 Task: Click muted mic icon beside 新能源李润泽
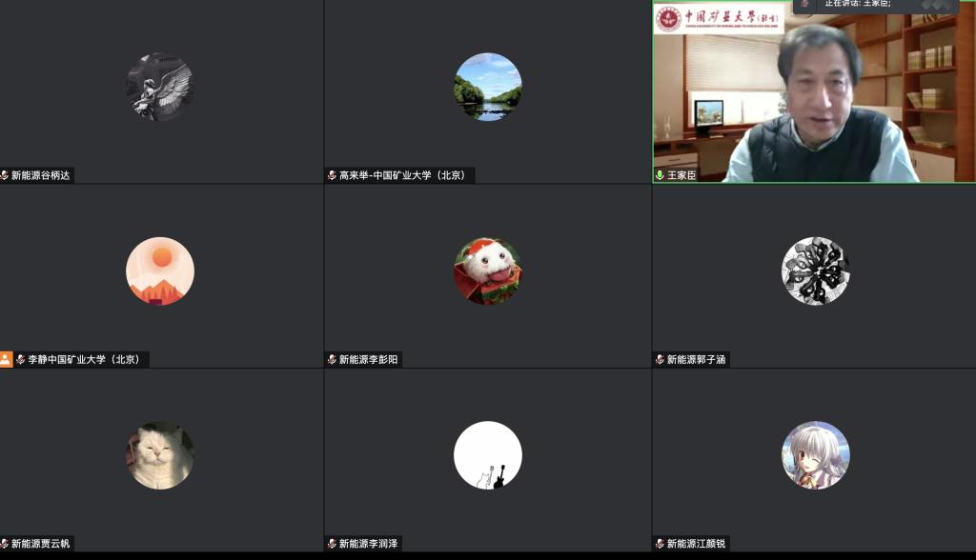tap(332, 544)
